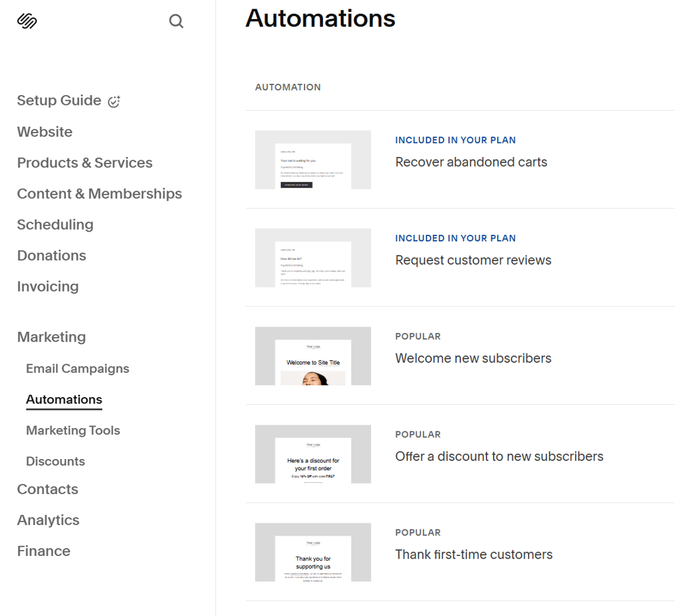The image size is (675, 616).
Task: Open Thank first-time customers preview thumbnail
Action: pos(313,552)
